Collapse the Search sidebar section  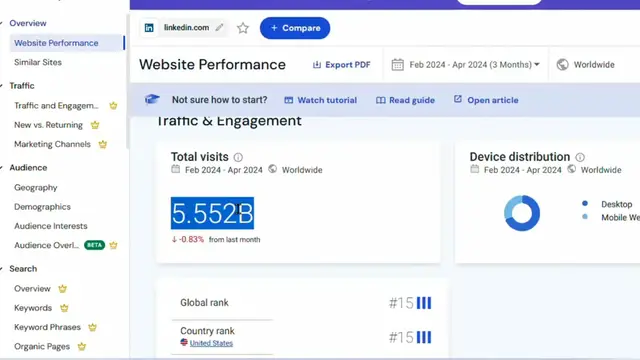[23, 269]
